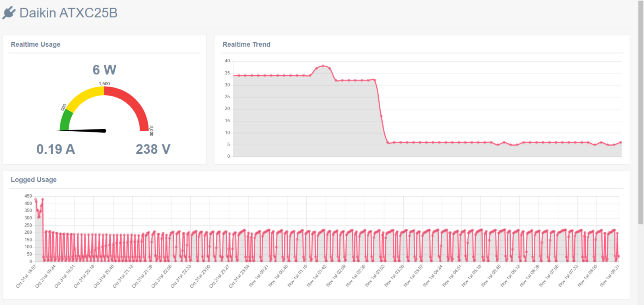Click the Nov 1st 02:09 time label

336,276
